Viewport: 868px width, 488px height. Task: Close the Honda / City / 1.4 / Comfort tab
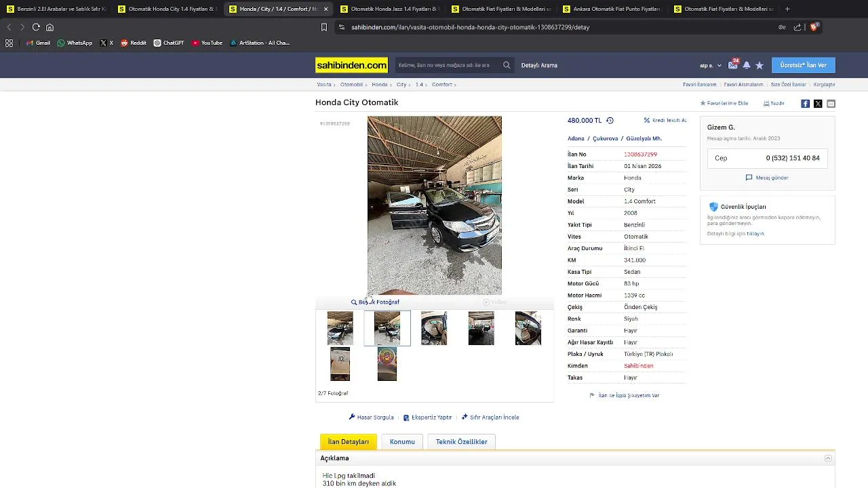coord(326,9)
